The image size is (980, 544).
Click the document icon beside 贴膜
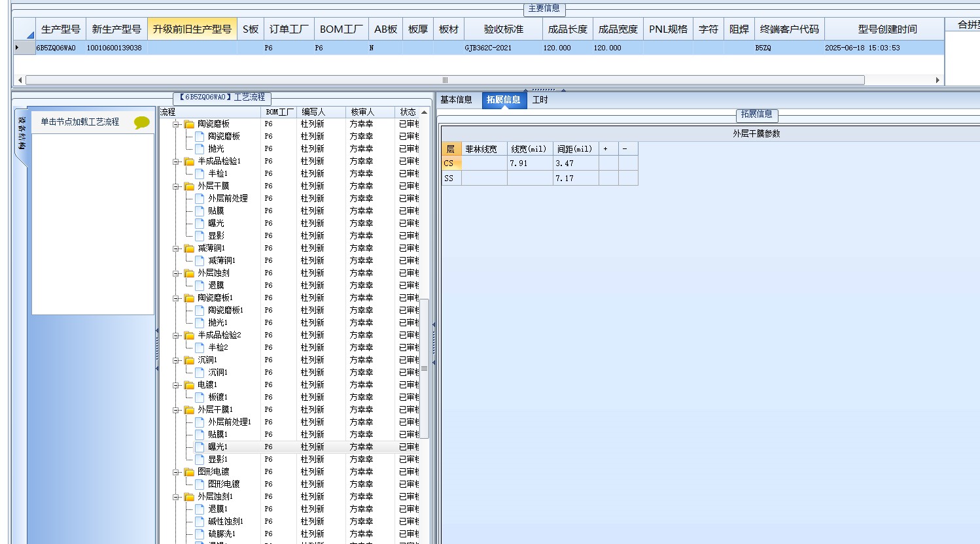[x=200, y=211]
